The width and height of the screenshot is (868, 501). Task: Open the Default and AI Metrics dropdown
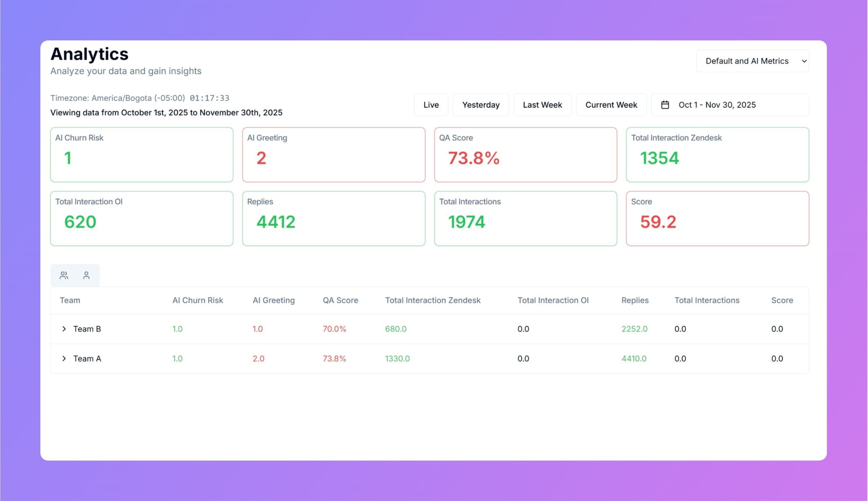click(x=752, y=61)
